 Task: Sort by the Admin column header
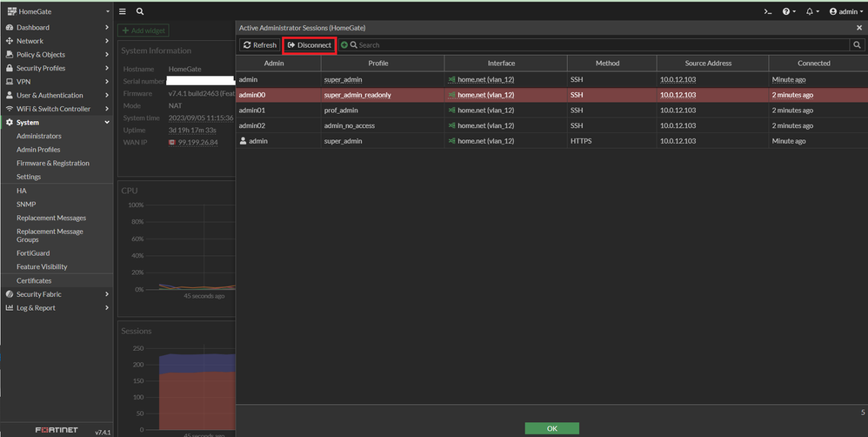pos(278,64)
